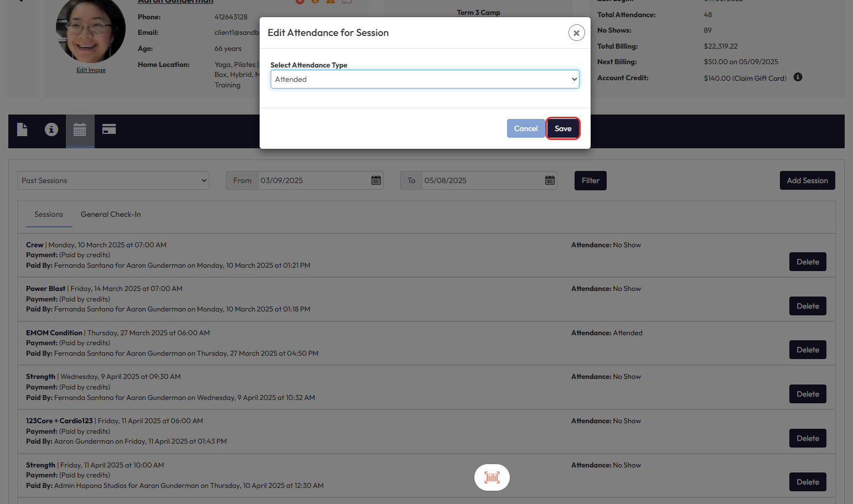This screenshot has height=504, width=853.
Task: Open the Select Attendance Type dropdown
Action: (425, 79)
